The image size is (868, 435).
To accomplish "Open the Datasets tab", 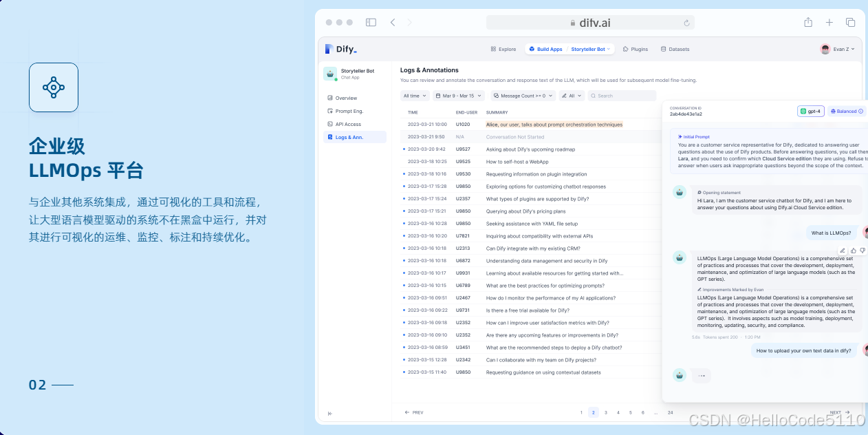I will point(675,49).
